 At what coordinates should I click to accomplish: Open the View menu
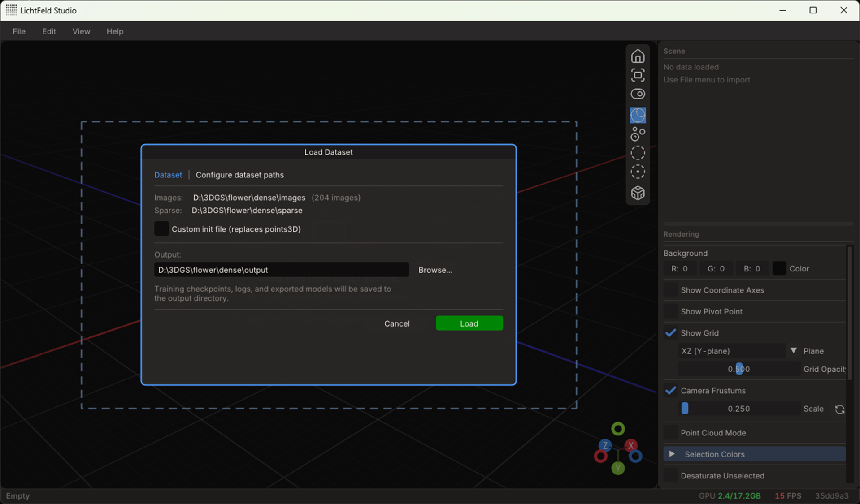pyautogui.click(x=81, y=31)
